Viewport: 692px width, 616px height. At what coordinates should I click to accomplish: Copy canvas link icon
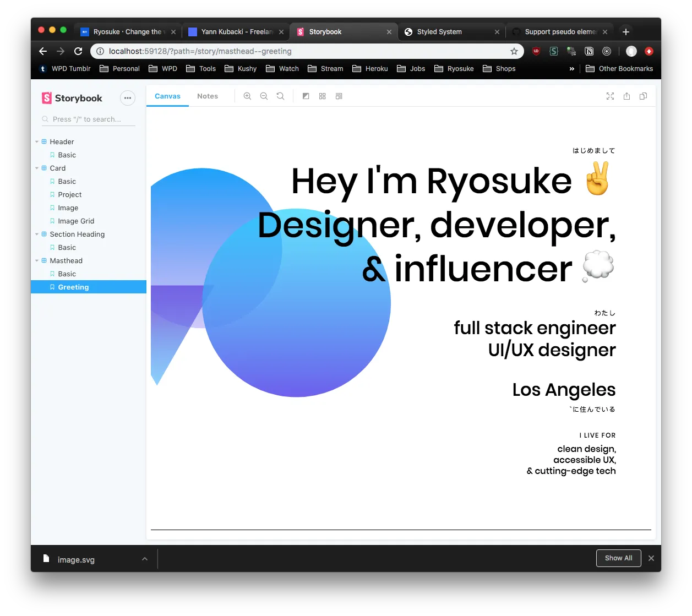click(643, 96)
